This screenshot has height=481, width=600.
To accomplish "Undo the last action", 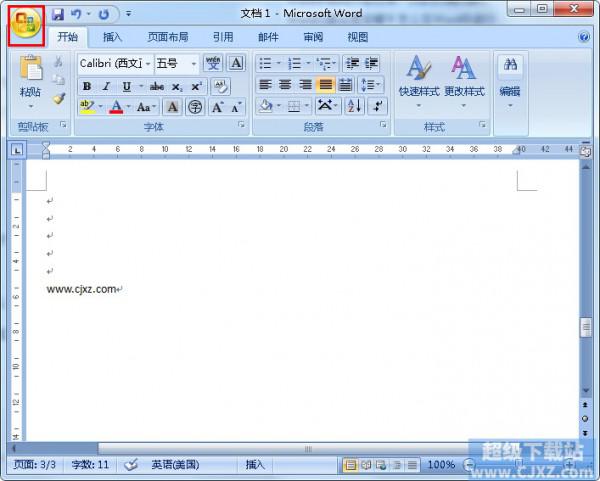I will tap(76, 15).
